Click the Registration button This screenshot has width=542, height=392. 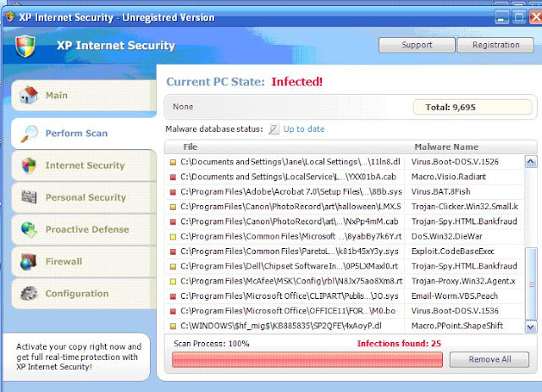[x=495, y=45]
